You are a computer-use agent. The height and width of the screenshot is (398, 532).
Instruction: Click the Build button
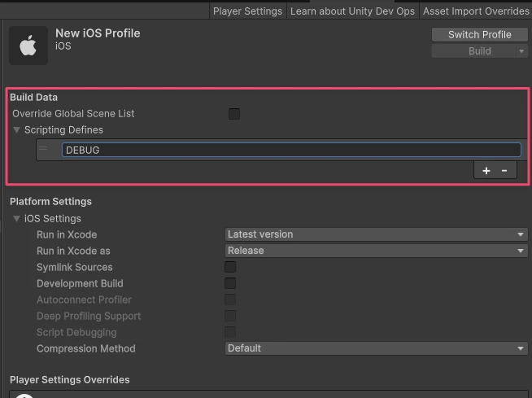474,51
